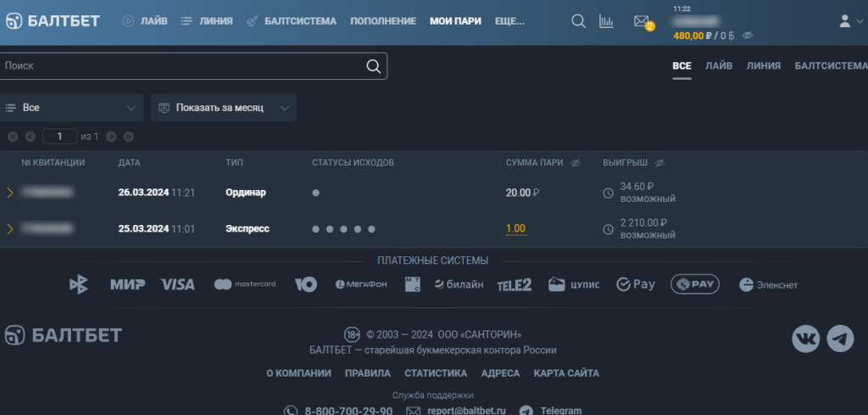Click the 20.00 ₽ bet amount
868x415 pixels.
pos(522,193)
